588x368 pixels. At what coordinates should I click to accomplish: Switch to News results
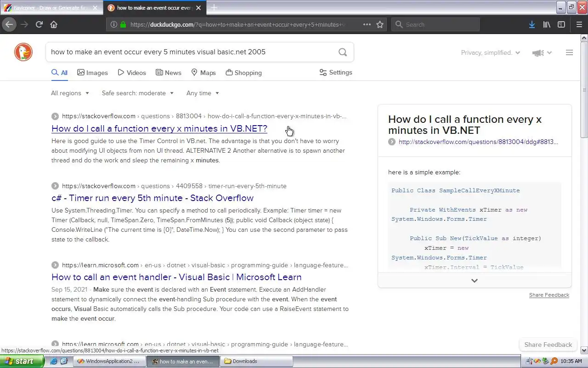point(168,73)
